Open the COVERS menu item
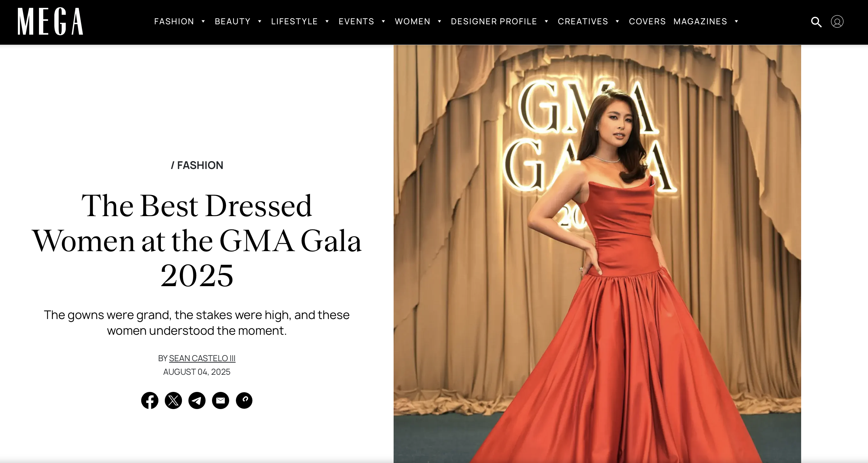The image size is (868, 463). point(647,21)
